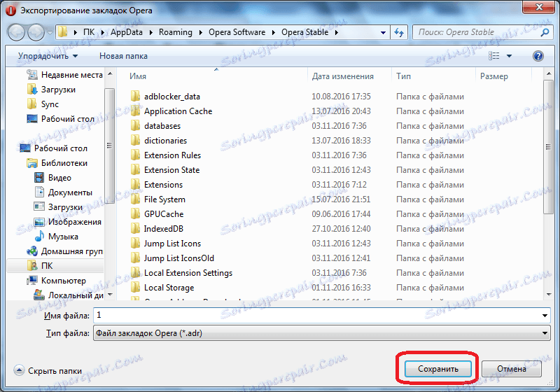560x392 pixels.
Task: Select Local Extension Settings folder name
Action: point(188,273)
